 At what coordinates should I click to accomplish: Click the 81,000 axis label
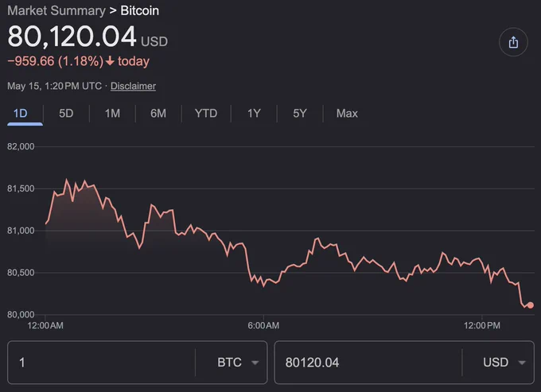pos(21,231)
